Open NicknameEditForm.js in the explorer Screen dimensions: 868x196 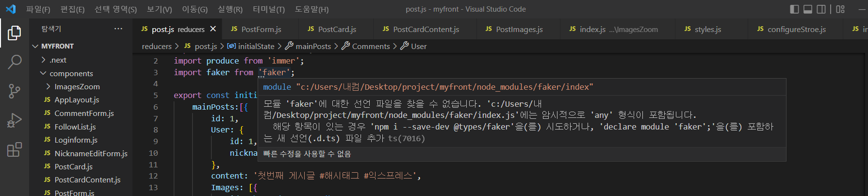tap(81, 153)
